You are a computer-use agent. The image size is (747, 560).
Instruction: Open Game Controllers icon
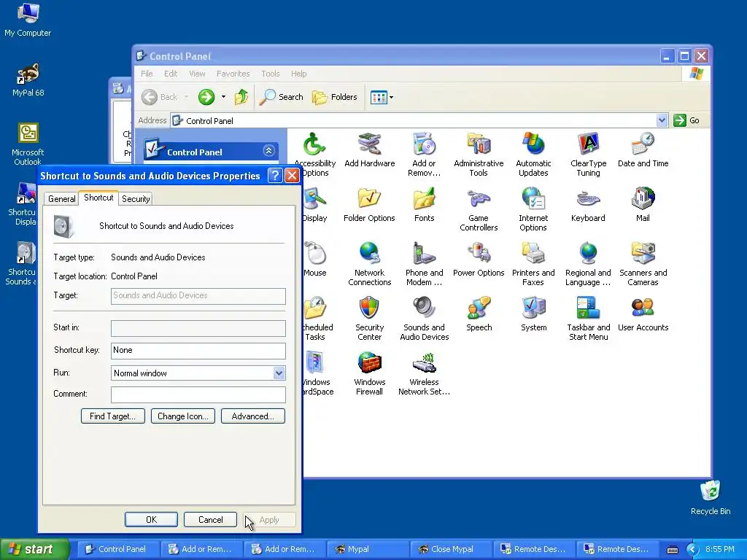click(x=479, y=209)
